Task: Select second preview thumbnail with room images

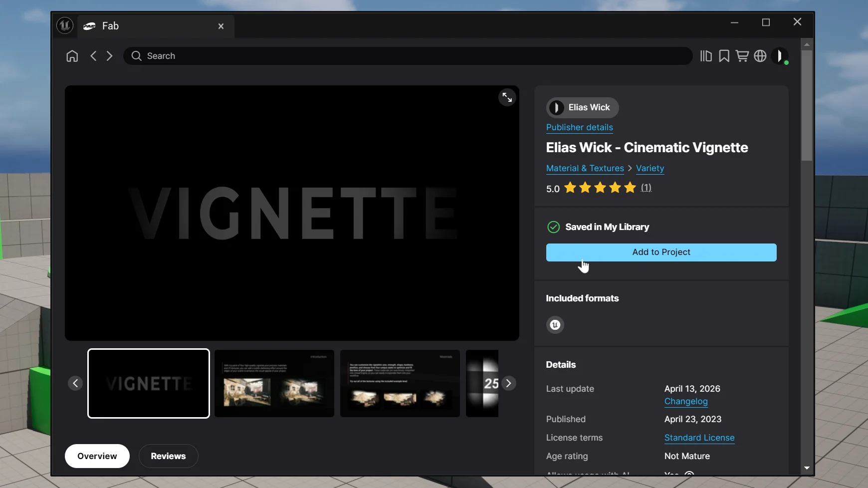Action: point(274,383)
